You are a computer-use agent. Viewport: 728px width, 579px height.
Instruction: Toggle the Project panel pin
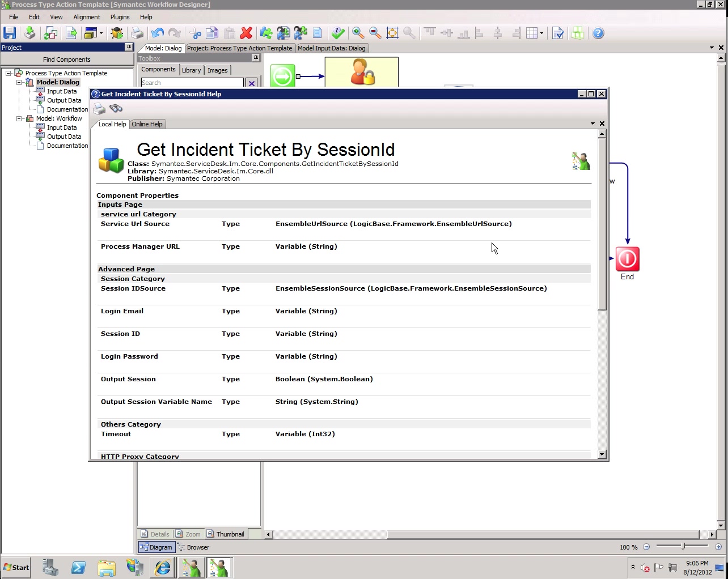pos(129,47)
